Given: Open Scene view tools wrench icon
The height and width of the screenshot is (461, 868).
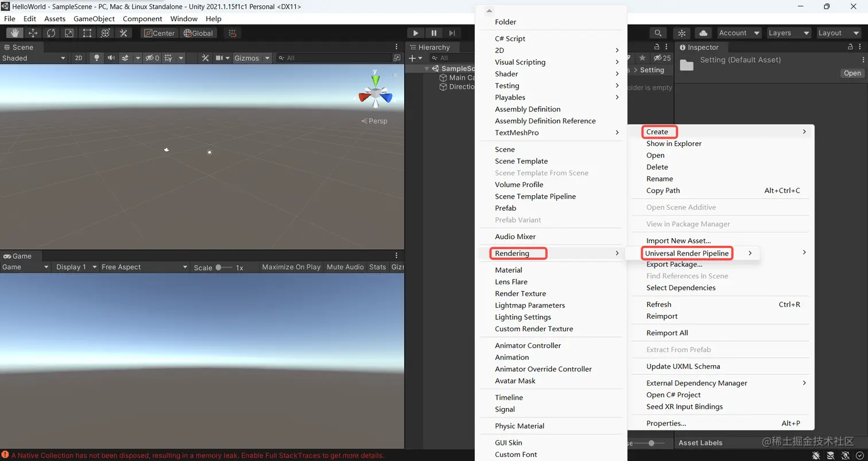Looking at the screenshot, I should pyautogui.click(x=205, y=58).
